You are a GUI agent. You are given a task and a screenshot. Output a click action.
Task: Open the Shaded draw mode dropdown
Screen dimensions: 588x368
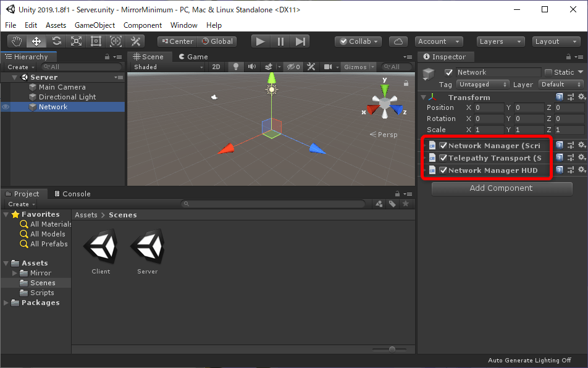tap(169, 67)
